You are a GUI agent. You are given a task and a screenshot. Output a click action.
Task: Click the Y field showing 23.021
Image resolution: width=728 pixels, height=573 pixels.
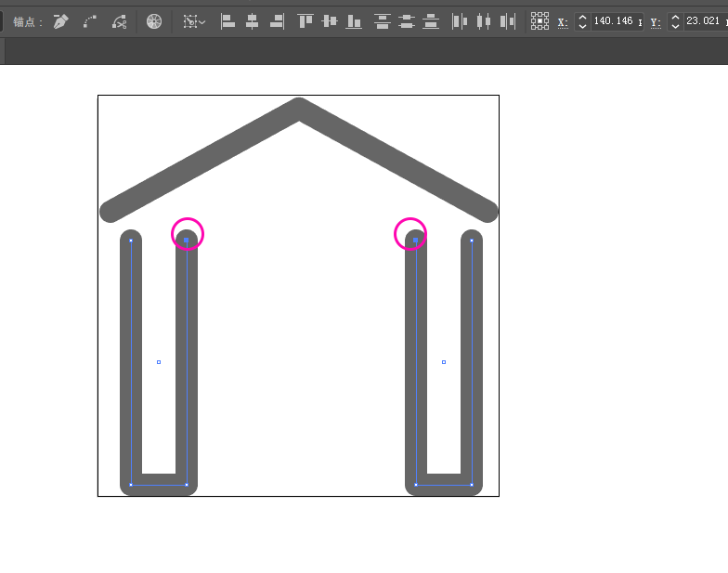tap(705, 21)
